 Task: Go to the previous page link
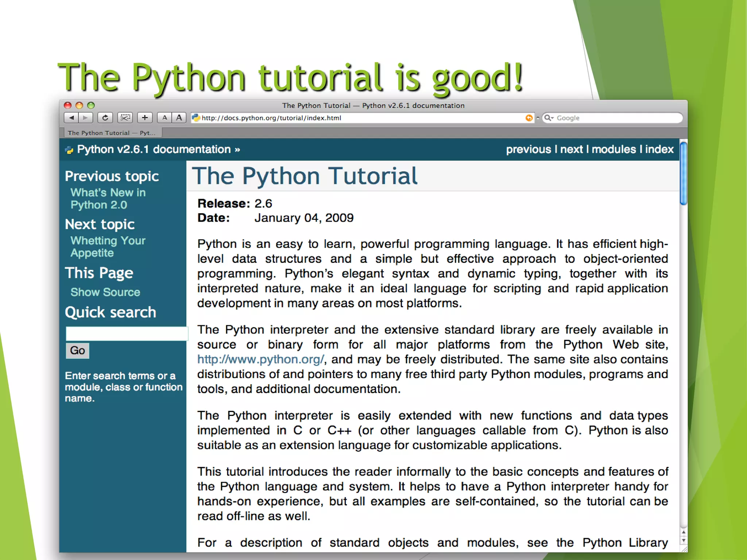click(529, 149)
